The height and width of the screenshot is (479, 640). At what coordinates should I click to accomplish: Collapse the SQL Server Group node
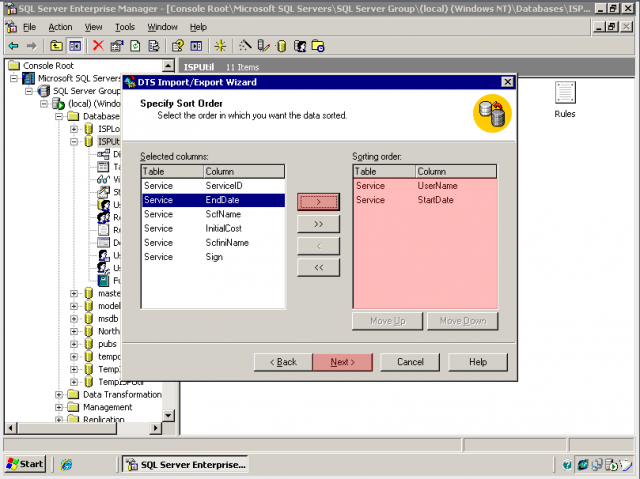pyautogui.click(x=29, y=91)
